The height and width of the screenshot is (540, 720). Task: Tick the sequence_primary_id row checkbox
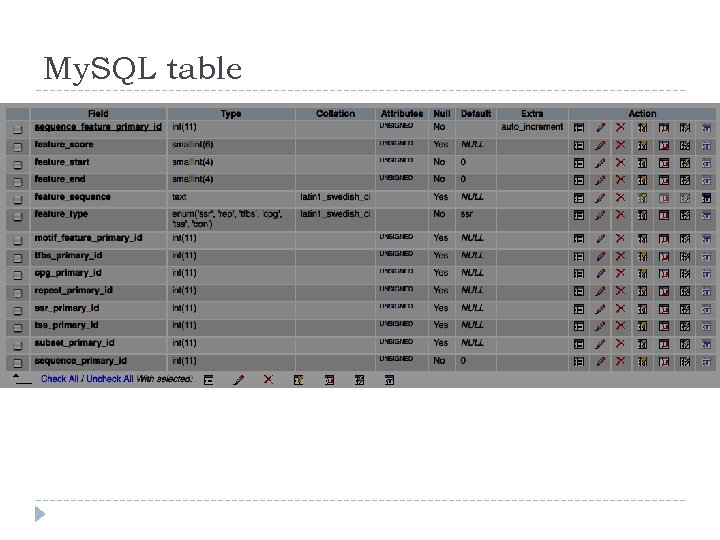pyautogui.click(x=17, y=363)
